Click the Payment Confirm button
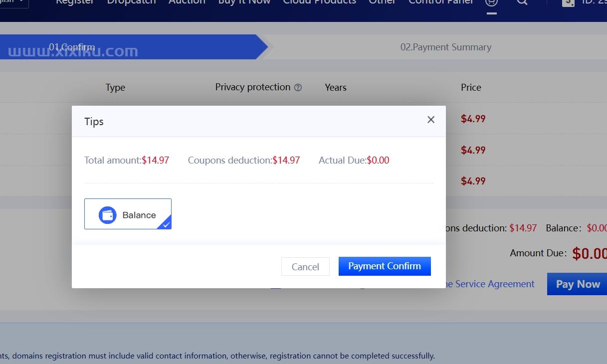The image size is (607, 364). (385, 266)
